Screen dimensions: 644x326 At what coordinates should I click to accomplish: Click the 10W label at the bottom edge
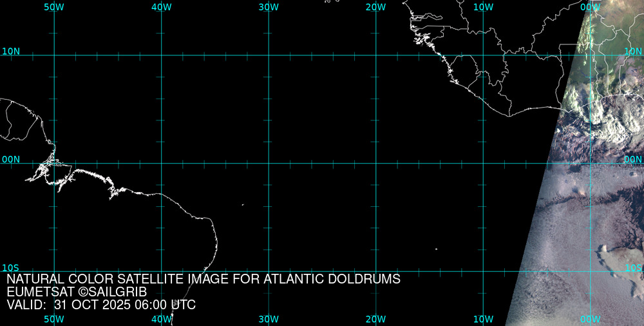(483, 319)
